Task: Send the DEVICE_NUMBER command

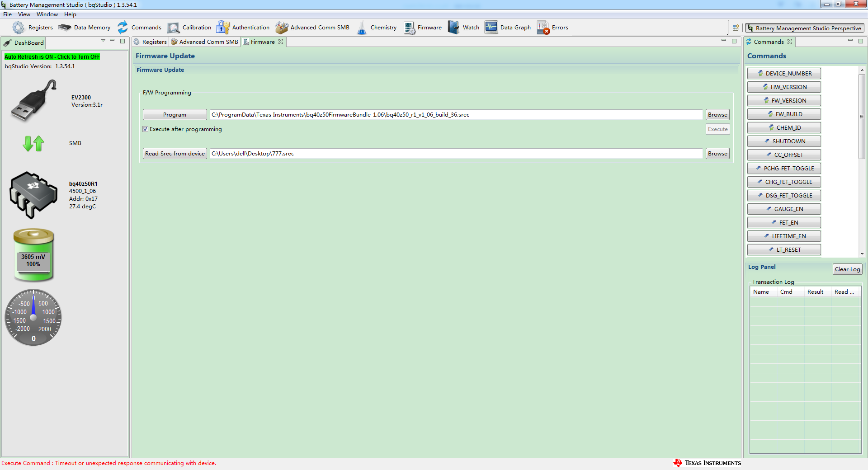Action: point(784,74)
